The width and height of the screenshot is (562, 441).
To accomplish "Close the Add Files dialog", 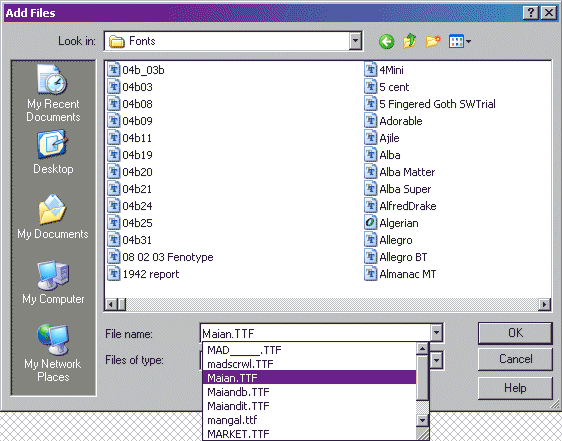I will click(x=548, y=13).
